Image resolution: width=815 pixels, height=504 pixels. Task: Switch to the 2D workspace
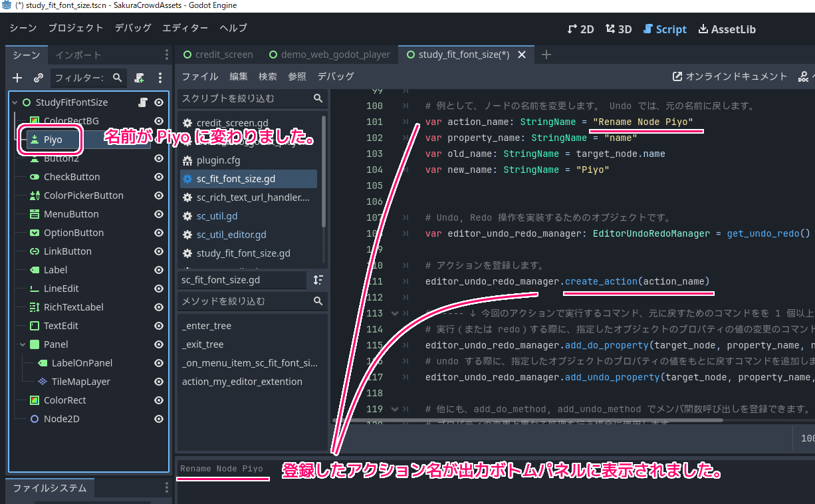pos(580,29)
